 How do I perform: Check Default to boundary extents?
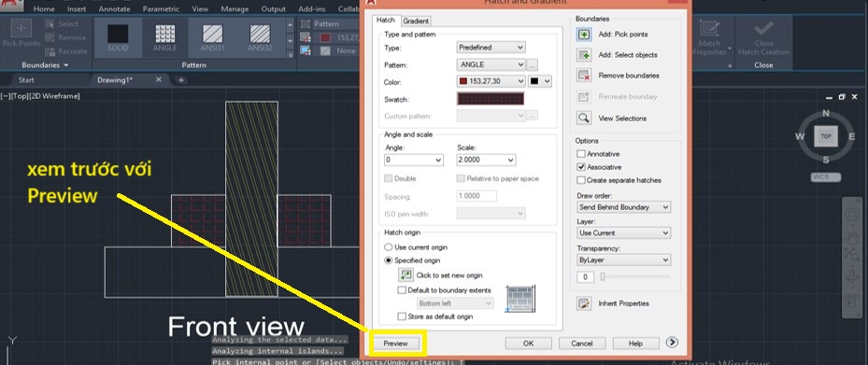[402, 289]
